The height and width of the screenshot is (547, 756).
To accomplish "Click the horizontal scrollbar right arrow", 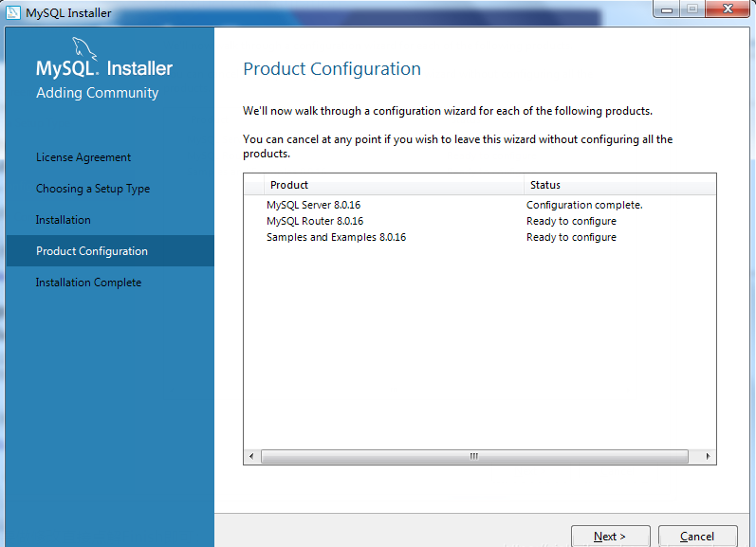I will pyautogui.click(x=708, y=456).
